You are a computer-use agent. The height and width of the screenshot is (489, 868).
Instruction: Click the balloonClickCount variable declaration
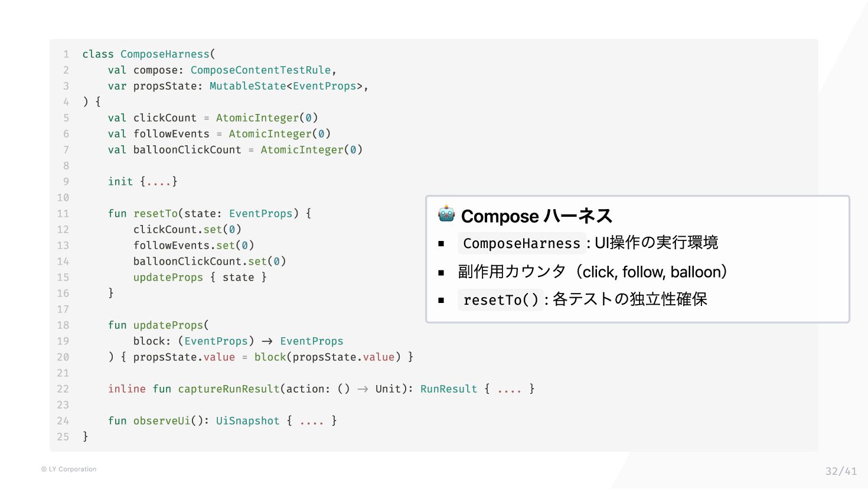click(187, 150)
